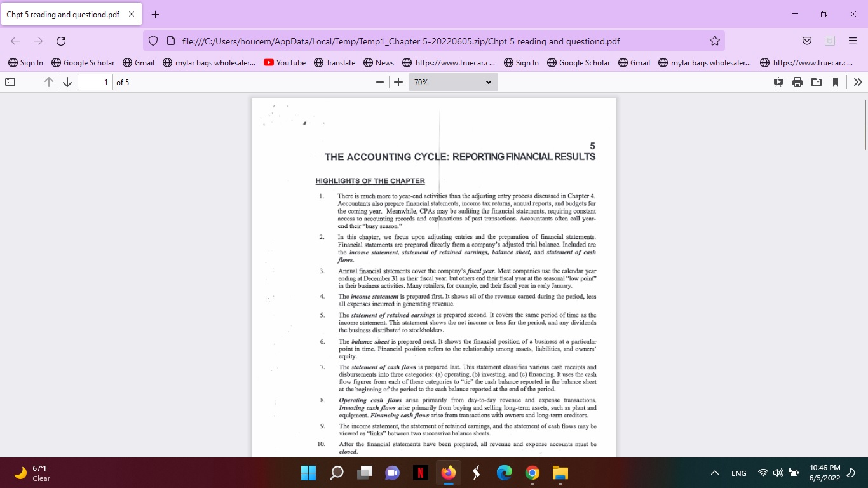Close the Chpt 5 PDF tab
The width and height of the screenshot is (868, 488).
click(132, 14)
